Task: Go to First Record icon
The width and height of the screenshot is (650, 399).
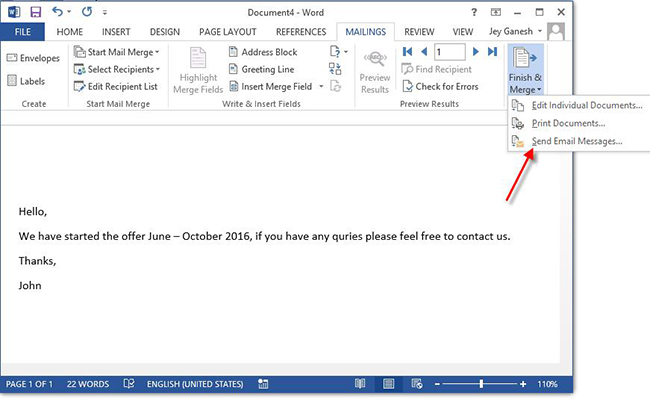Action: click(407, 52)
